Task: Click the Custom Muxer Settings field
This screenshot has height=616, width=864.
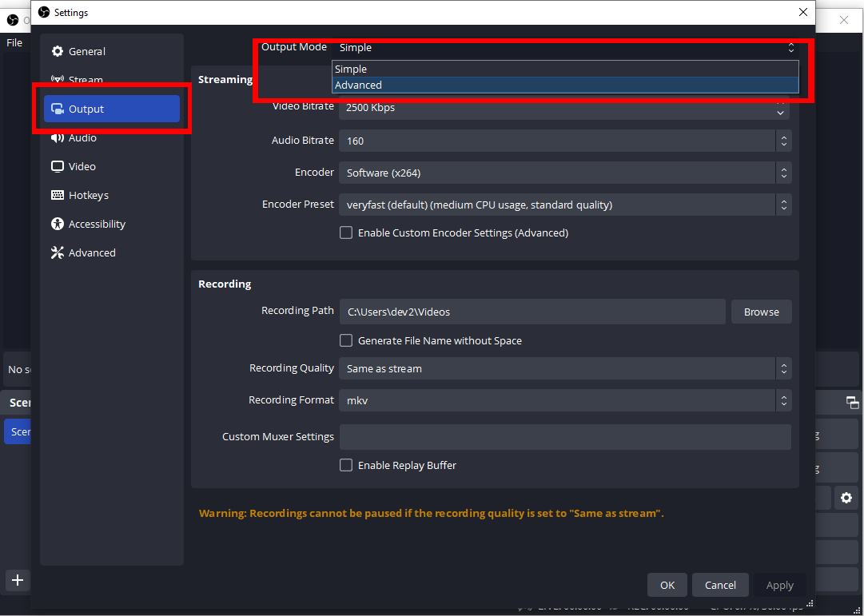Action: click(x=564, y=437)
